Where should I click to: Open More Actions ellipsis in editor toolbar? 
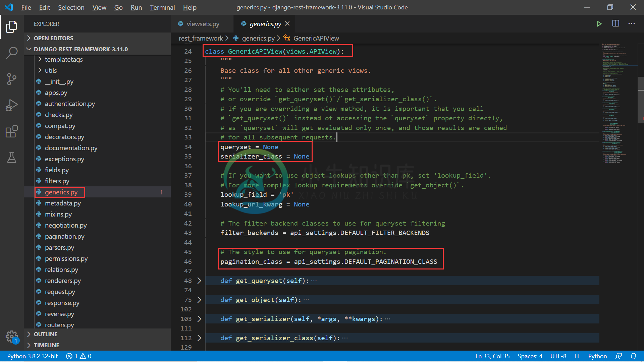(632, 23)
